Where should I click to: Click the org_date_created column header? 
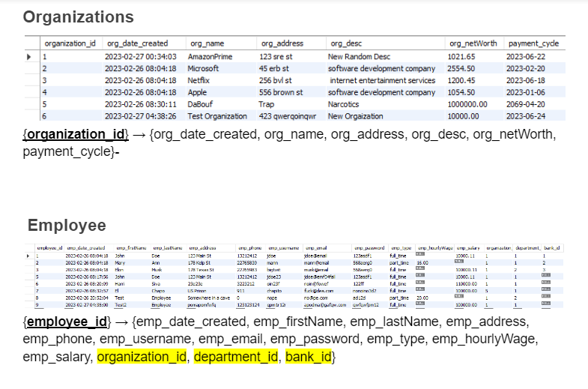[x=138, y=43]
